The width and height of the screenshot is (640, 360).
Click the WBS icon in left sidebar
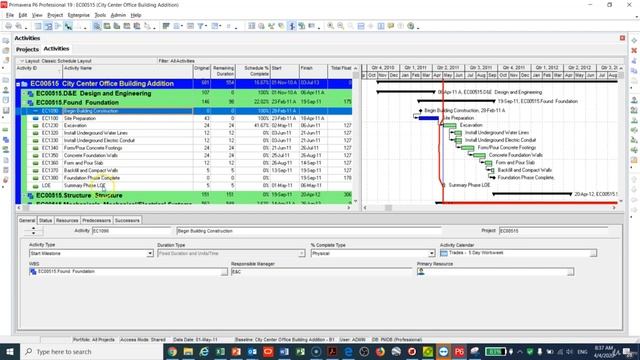pos(6,140)
